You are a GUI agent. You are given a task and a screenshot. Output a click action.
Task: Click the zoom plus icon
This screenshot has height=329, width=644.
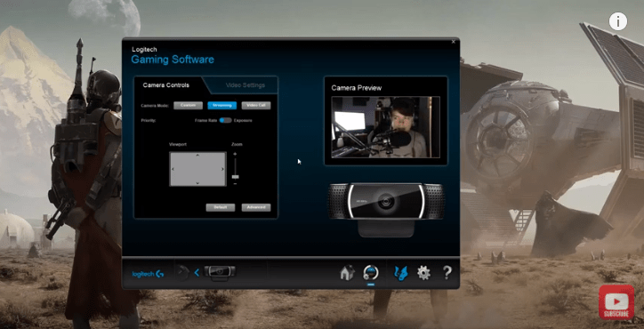[x=235, y=154]
